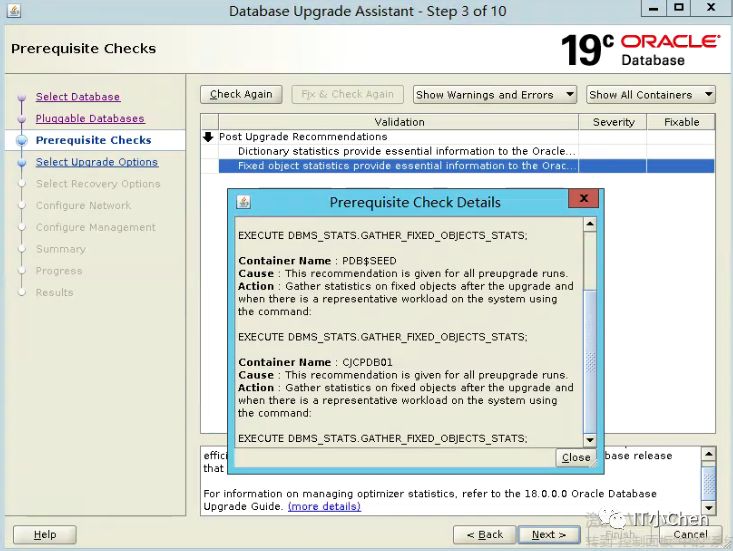Select the Prerequisite Checks step
733x551 pixels.
pyautogui.click(x=93, y=140)
